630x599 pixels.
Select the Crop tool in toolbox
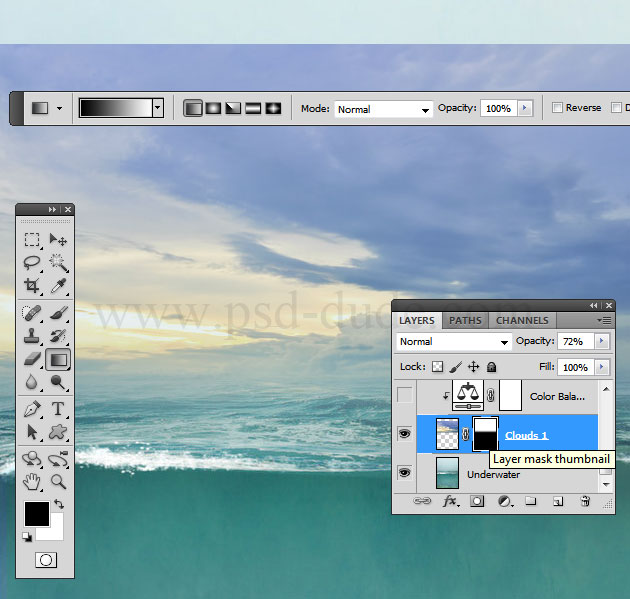click(x=32, y=286)
